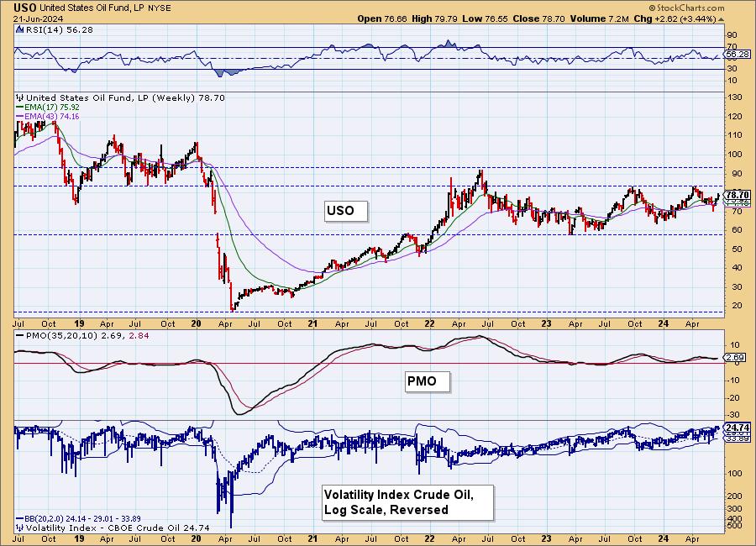Click the green line swatch beside EMA(17)

coord(20,107)
